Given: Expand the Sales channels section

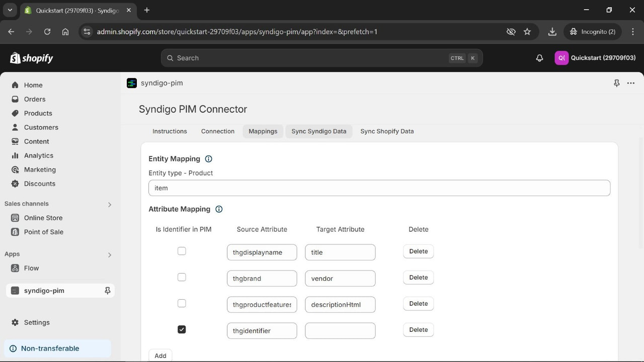Looking at the screenshot, I should (x=110, y=205).
